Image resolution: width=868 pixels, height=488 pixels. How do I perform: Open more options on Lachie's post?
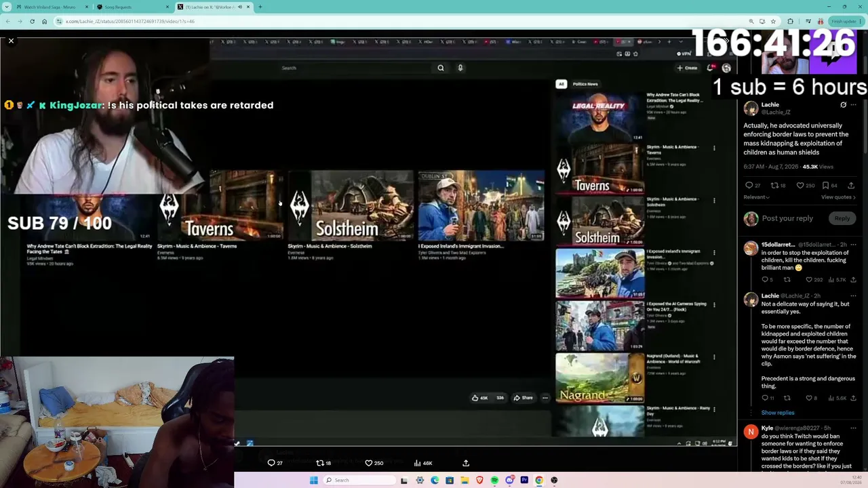point(854,105)
